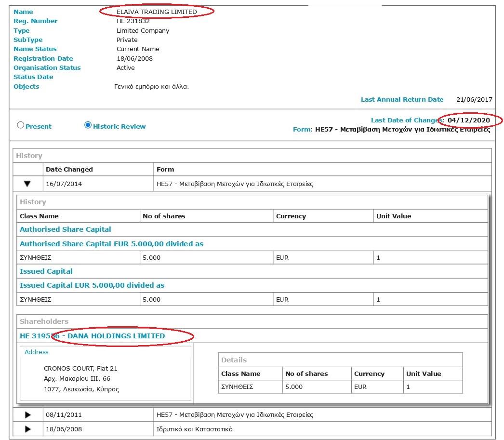Expand the 18/06/2008 history entry arrow

pos(27,429)
